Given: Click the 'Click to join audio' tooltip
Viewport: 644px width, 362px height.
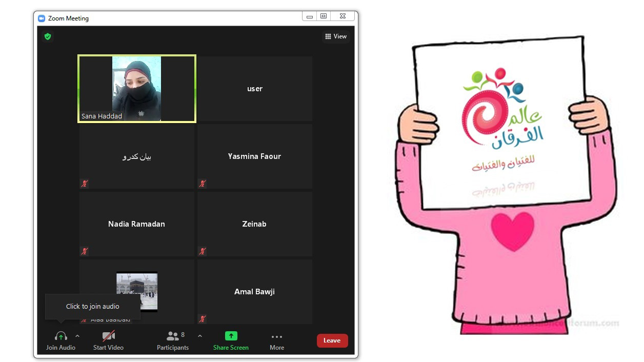Looking at the screenshot, I should (x=92, y=307).
